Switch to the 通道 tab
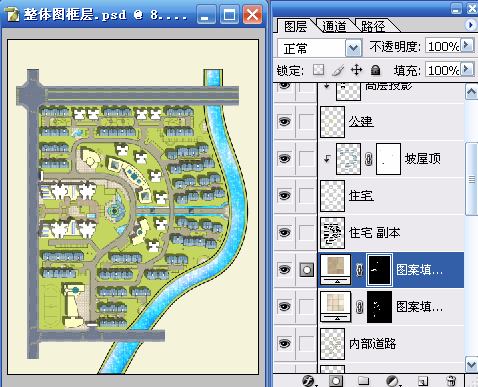Viewport: 478px width, 387px height. point(334,26)
